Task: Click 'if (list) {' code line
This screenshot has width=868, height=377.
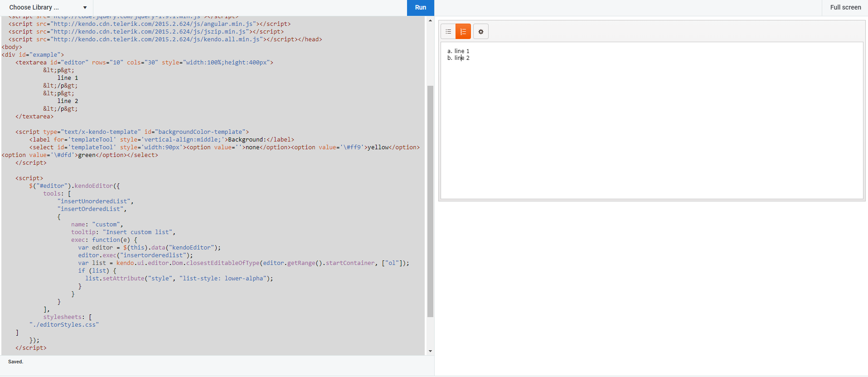Action: [x=97, y=271]
